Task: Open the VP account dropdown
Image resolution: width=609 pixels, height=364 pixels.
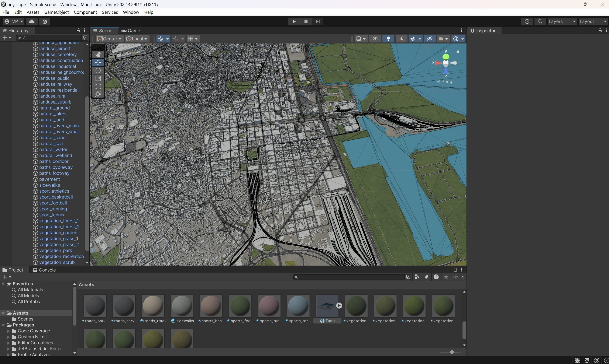Action: 14,22
